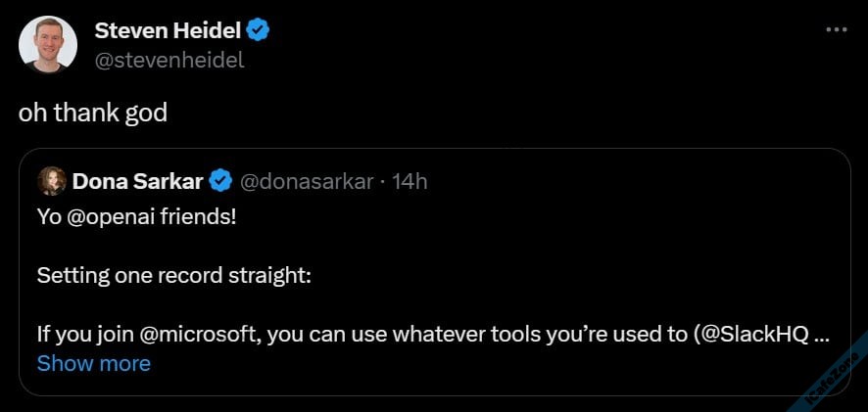Click the verified badge next to Dona Sarkar
This screenshot has width=868, height=412.
click(221, 181)
